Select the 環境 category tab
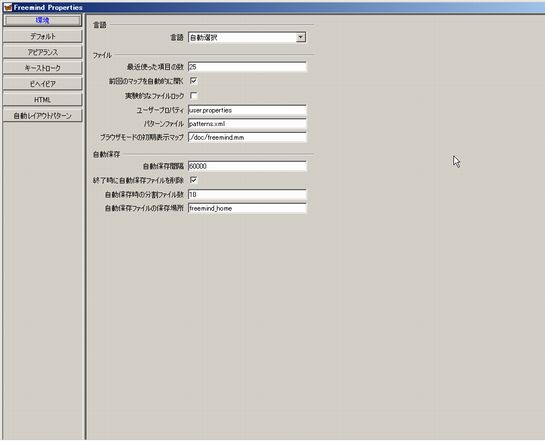This screenshot has height=441, width=545. (42, 21)
